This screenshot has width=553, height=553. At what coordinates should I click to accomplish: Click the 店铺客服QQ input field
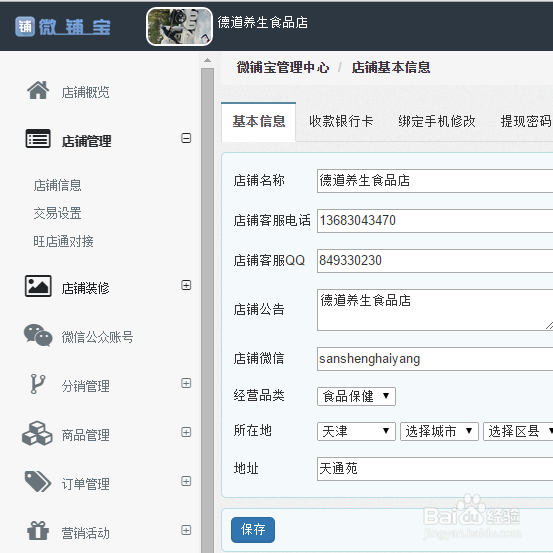(x=435, y=261)
